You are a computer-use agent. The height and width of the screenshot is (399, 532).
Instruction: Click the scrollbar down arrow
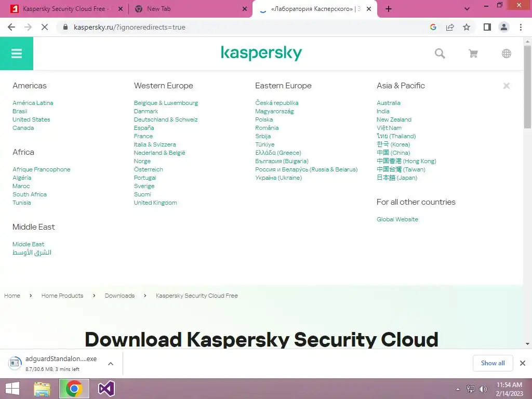click(527, 344)
